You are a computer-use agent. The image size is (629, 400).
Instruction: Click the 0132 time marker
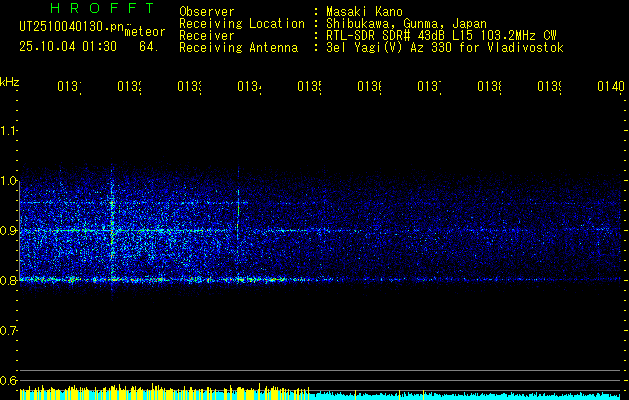(129, 86)
